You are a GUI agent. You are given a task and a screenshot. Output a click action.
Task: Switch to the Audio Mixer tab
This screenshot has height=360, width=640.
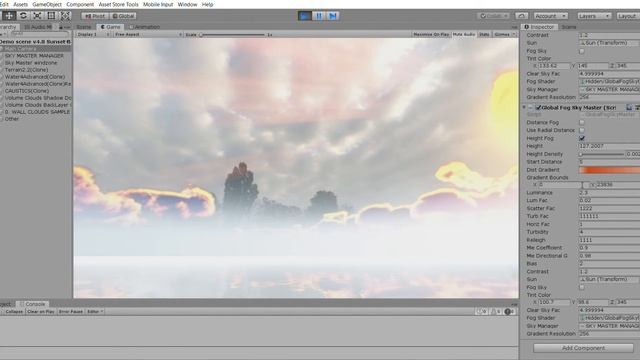pos(39,27)
